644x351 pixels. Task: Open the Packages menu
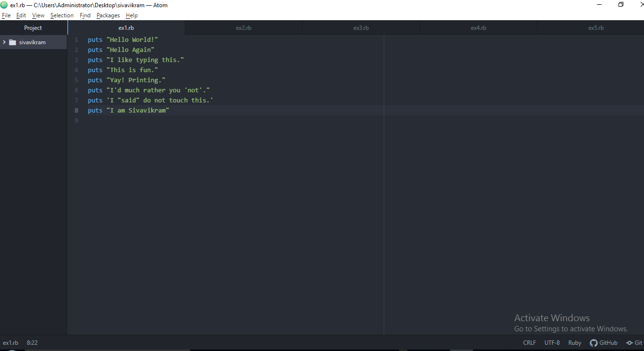click(x=108, y=15)
